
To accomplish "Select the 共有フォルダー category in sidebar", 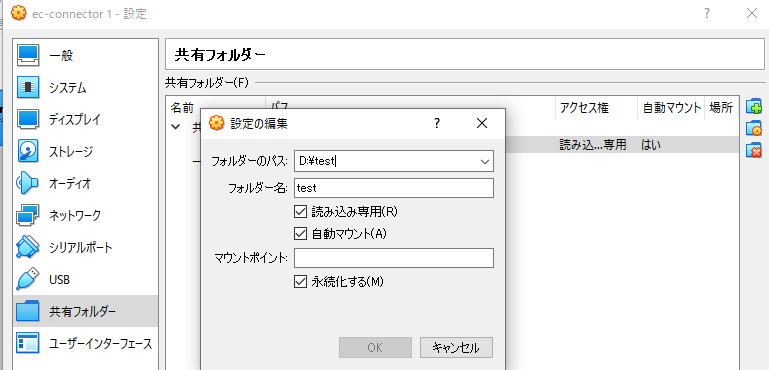I will point(85,311).
